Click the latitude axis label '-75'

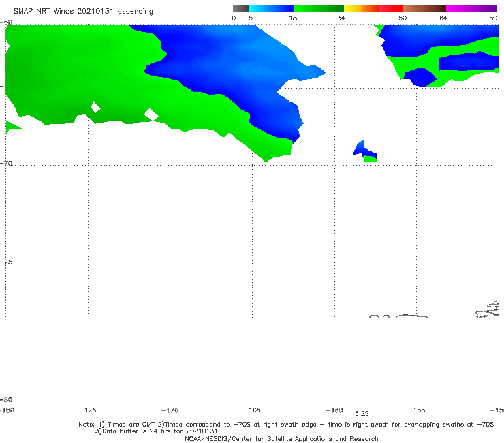6,262
